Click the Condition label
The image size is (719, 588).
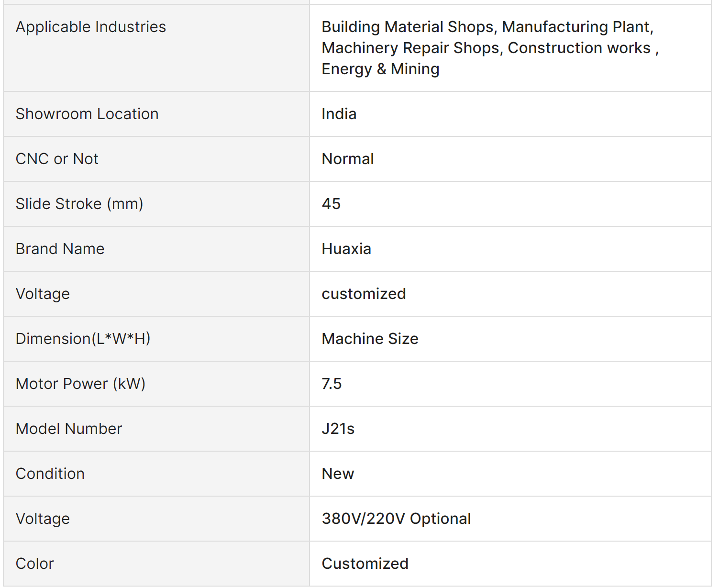[x=50, y=474]
